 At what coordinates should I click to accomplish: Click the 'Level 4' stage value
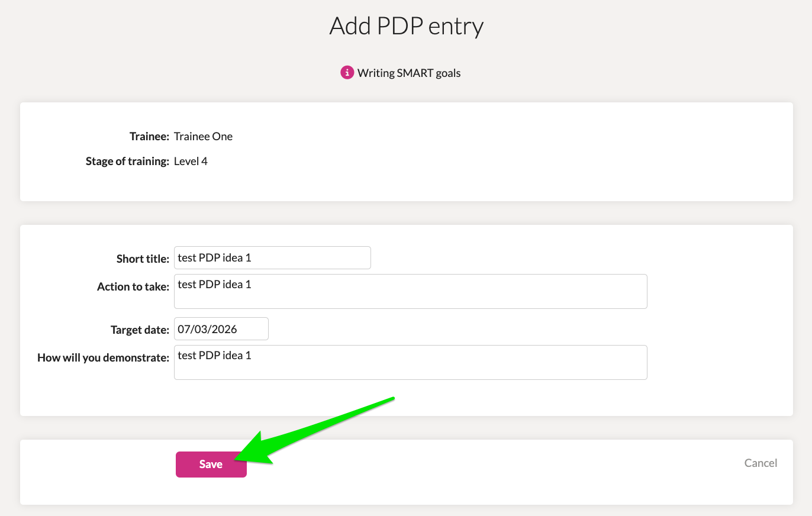click(191, 161)
